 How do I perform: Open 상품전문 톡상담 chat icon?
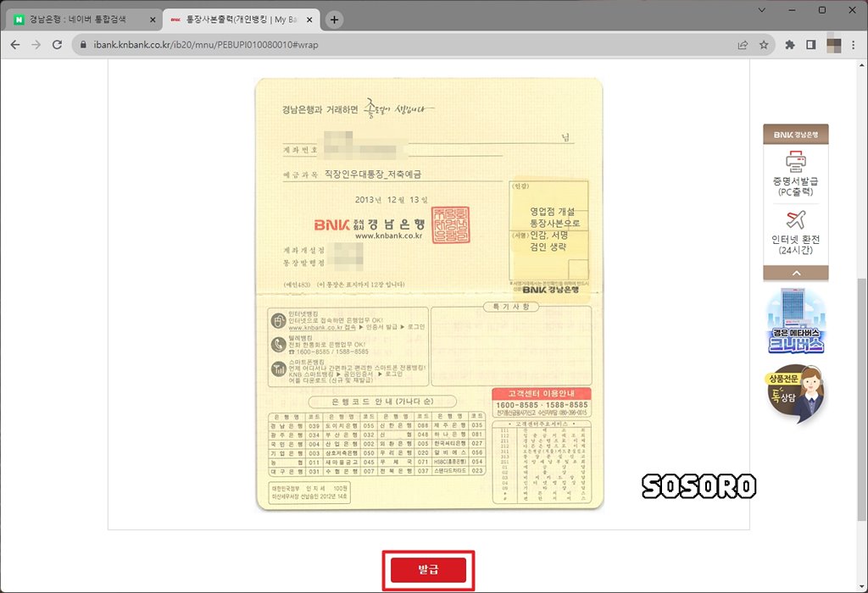click(796, 394)
